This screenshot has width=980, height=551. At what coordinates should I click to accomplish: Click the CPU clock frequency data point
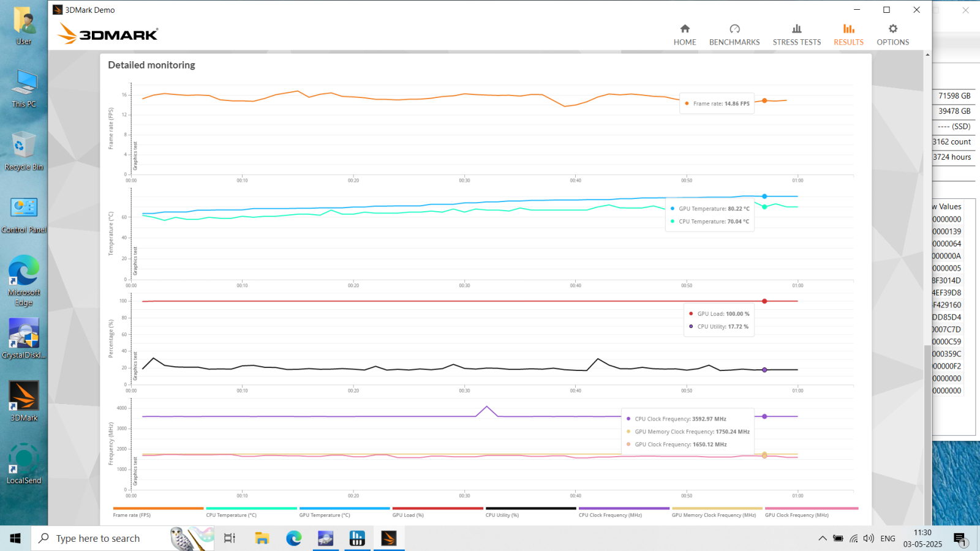pos(764,416)
